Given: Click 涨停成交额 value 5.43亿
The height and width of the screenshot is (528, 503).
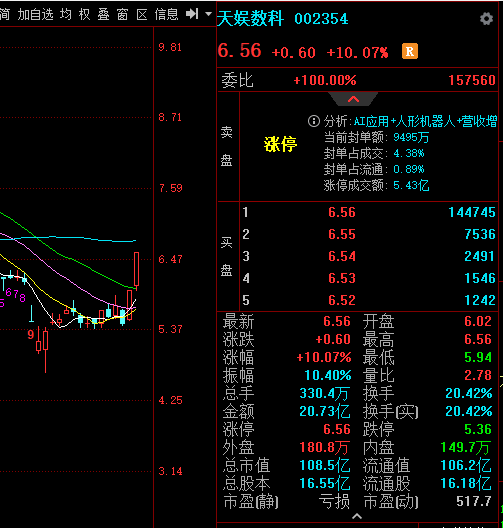Looking at the screenshot, I should (411, 186).
